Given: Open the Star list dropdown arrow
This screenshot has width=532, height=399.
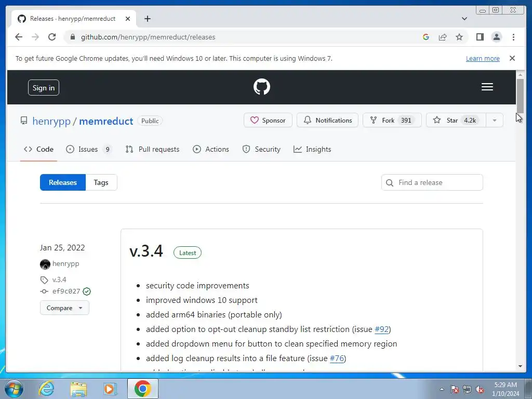Looking at the screenshot, I should pos(495,121).
